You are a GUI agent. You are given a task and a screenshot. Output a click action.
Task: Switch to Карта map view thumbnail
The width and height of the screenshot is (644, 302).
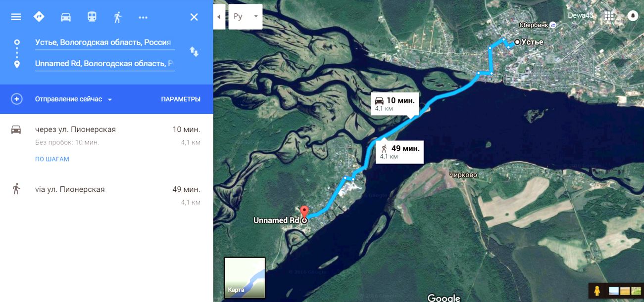pyautogui.click(x=245, y=277)
